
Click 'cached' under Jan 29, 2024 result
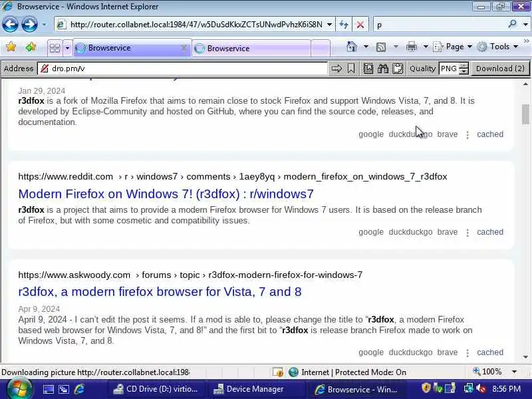point(490,134)
